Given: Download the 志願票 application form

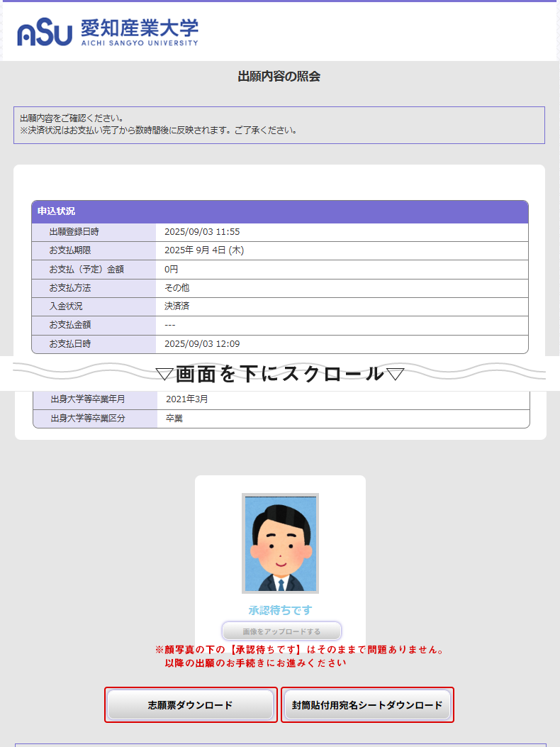Looking at the screenshot, I should click(190, 705).
